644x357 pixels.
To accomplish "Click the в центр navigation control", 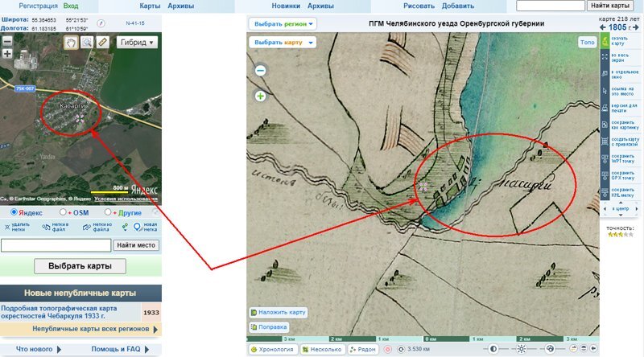I will coord(620,209).
